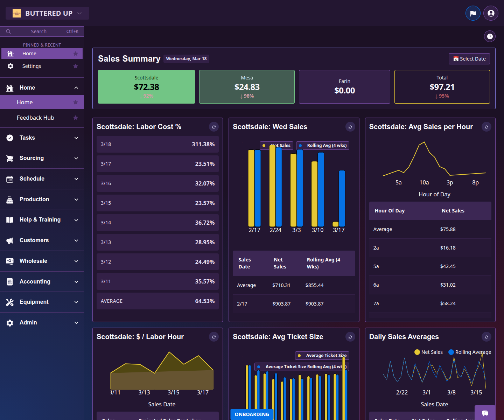Click inside the Search field
Screen dimensions: 504x420
(38, 31)
